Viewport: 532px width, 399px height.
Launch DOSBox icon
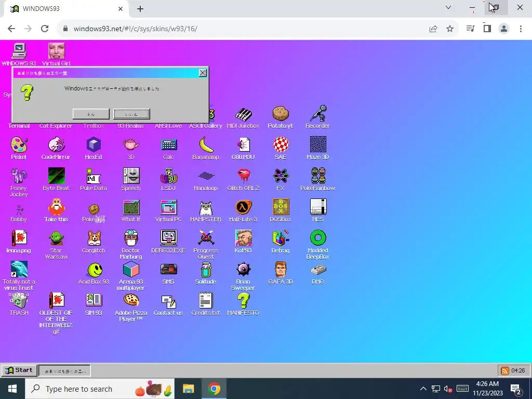point(281,207)
